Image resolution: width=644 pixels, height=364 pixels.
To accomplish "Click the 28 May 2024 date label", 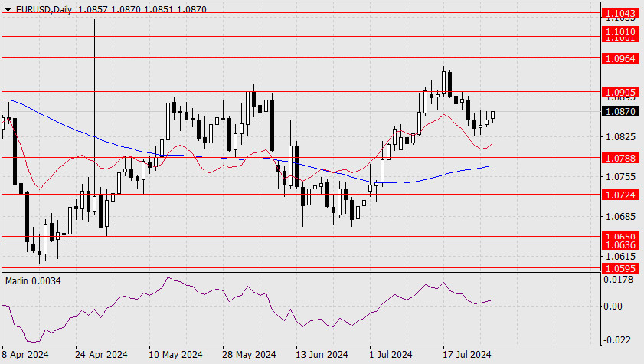I will point(249,354).
